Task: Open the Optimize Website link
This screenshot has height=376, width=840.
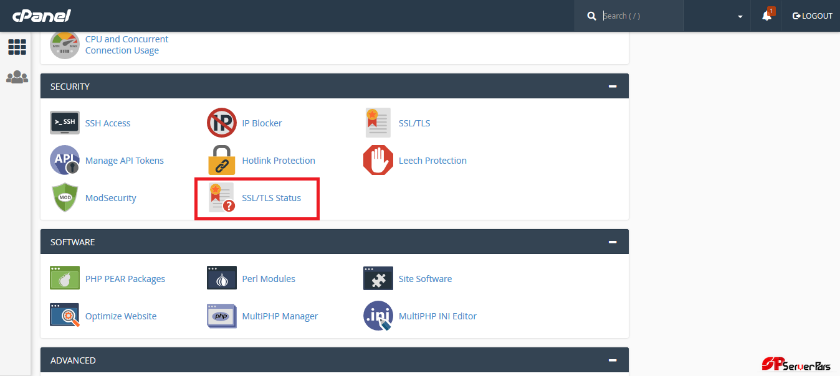Action: [121, 317]
